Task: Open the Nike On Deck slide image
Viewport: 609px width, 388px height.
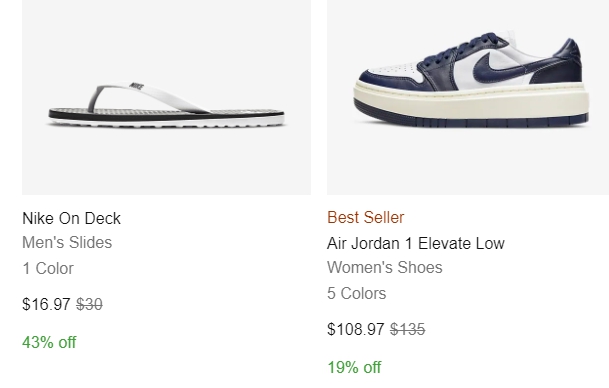Action: pos(166,97)
